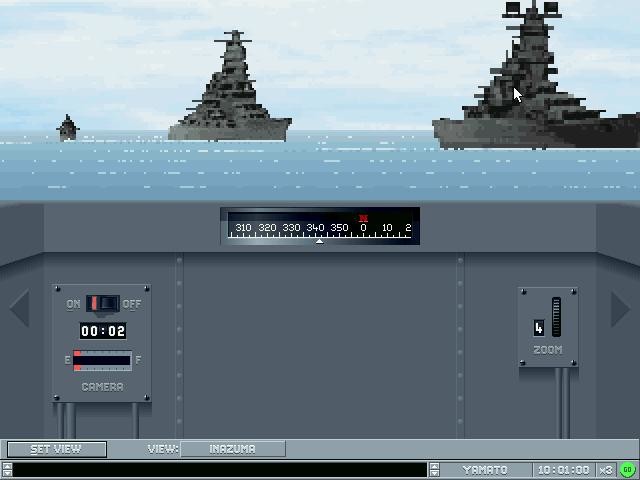Click the red N north marker on compass
The image size is (640, 480).
(363, 218)
